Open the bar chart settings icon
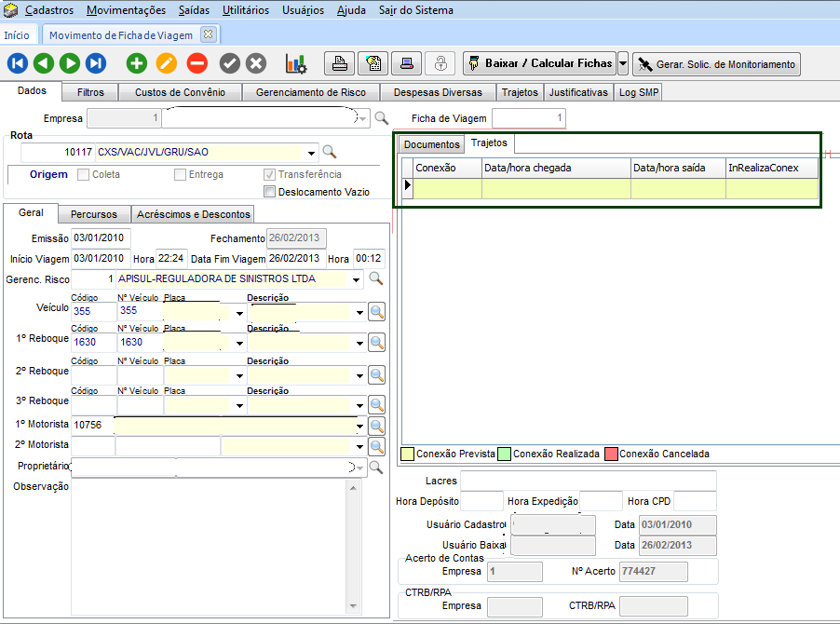Screen dimensions: 840x624 (296, 63)
